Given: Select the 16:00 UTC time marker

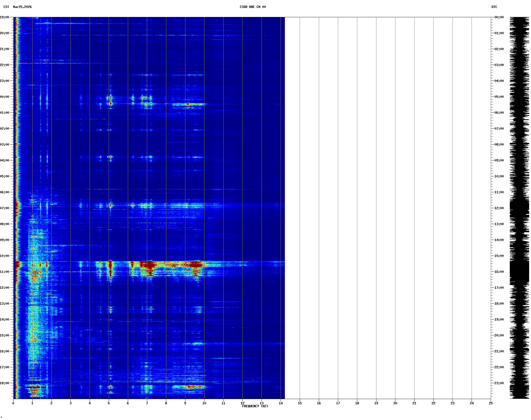Looking at the screenshot, I should (x=499, y=272).
